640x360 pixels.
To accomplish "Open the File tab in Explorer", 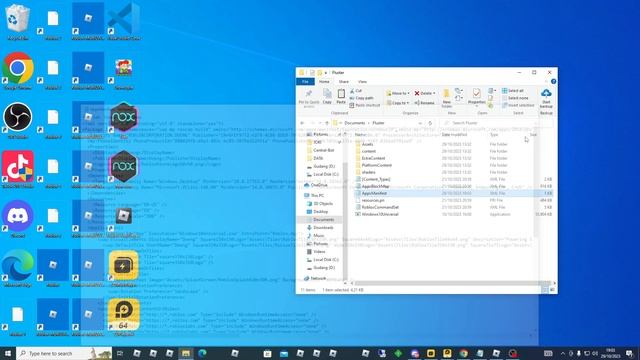I will click(x=305, y=82).
